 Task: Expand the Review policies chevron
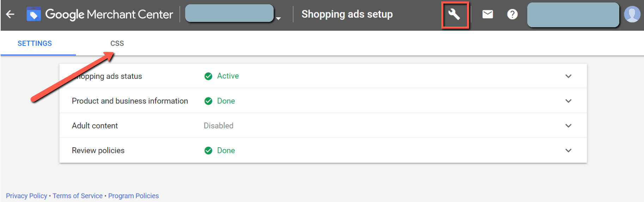point(568,150)
